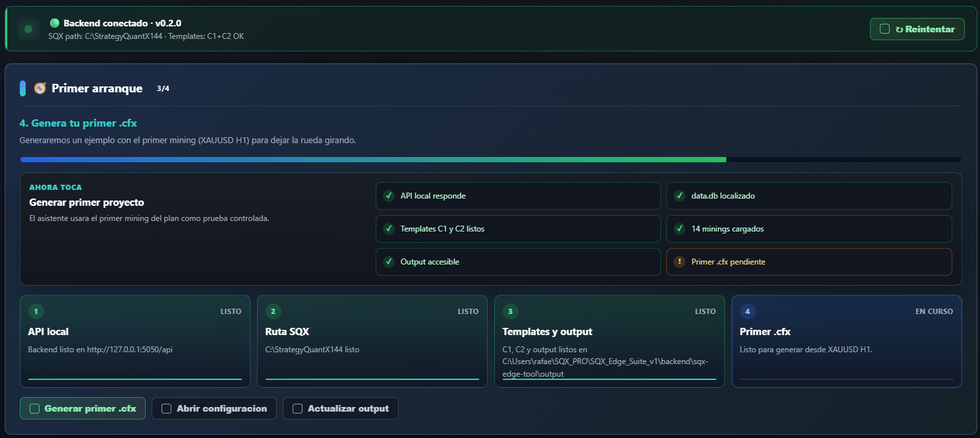Viewport: 980px width, 438px height.
Task: Click the El asistente usara el primer mining text
Action: click(149, 218)
